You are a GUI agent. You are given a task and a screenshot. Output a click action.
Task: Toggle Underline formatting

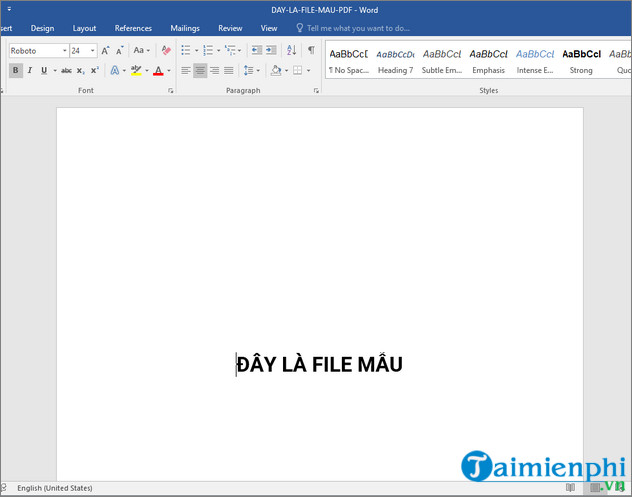(44, 70)
